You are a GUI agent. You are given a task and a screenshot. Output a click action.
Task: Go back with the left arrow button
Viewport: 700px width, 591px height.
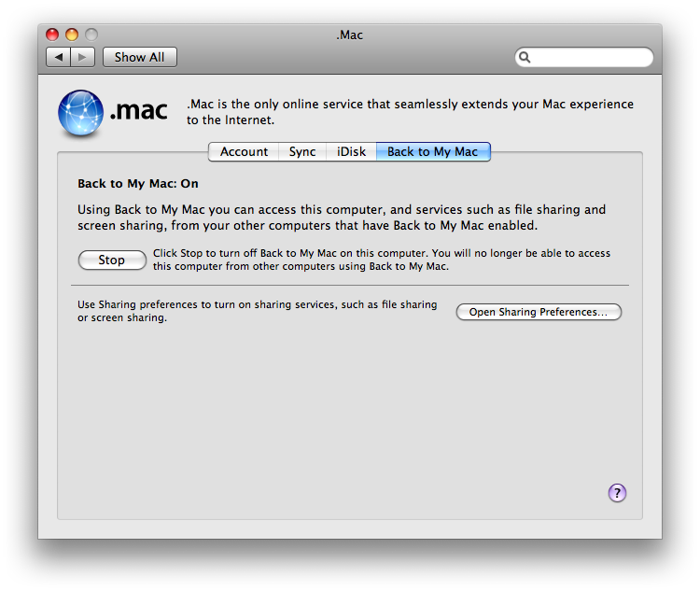59,57
